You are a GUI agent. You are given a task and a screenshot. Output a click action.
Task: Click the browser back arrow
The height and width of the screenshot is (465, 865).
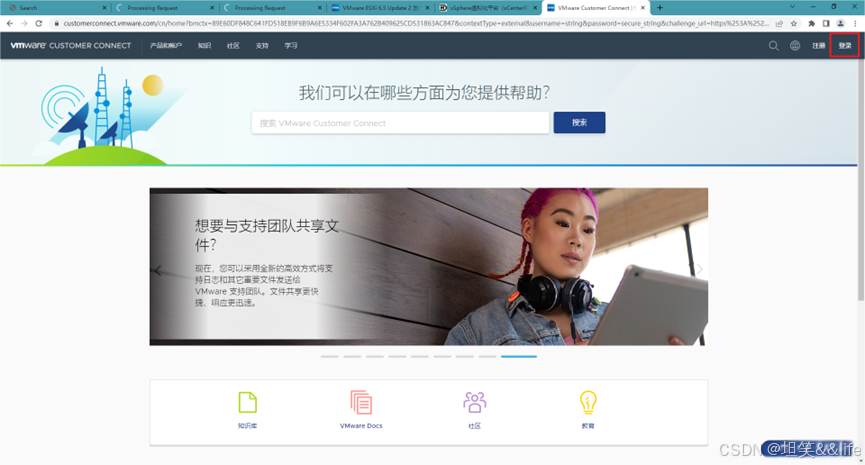pyautogui.click(x=10, y=23)
